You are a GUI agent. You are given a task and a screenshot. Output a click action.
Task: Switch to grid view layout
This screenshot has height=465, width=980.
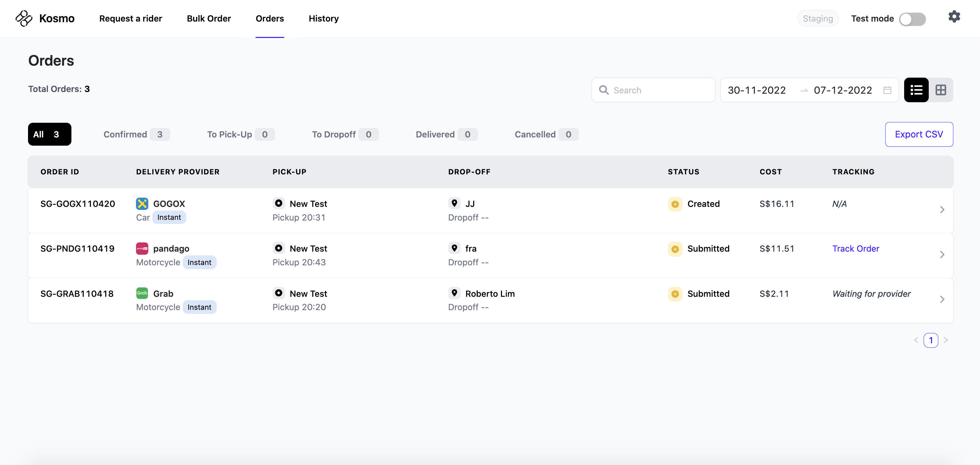pos(940,90)
